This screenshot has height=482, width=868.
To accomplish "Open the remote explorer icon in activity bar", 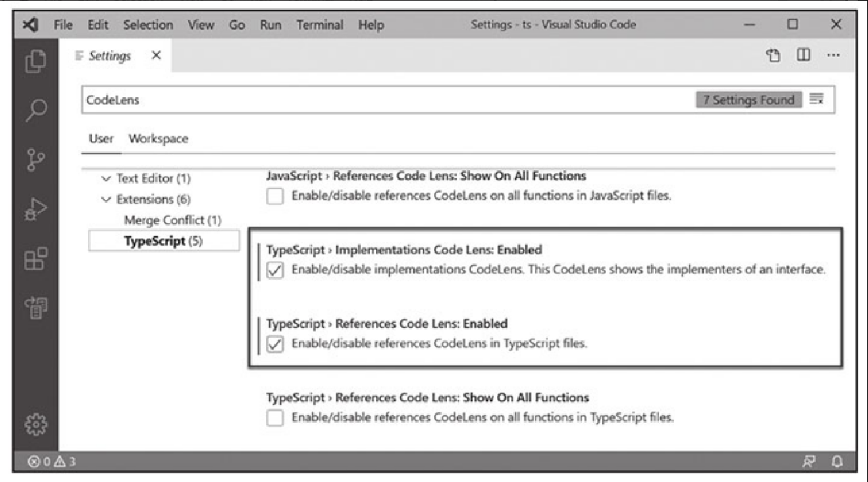I will pyautogui.click(x=36, y=308).
